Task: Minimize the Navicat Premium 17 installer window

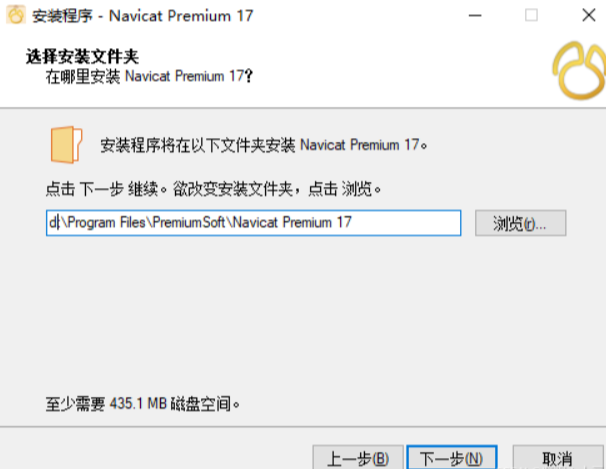Action: [x=475, y=15]
